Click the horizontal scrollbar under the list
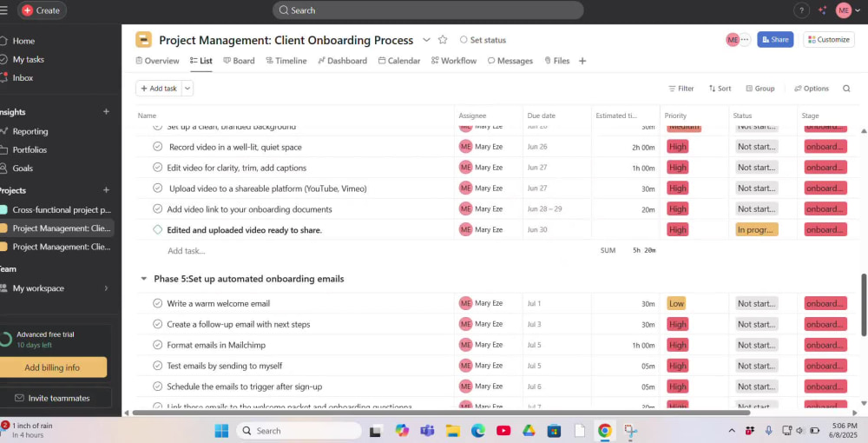The width and height of the screenshot is (868, 443). (x=441, y=413)
